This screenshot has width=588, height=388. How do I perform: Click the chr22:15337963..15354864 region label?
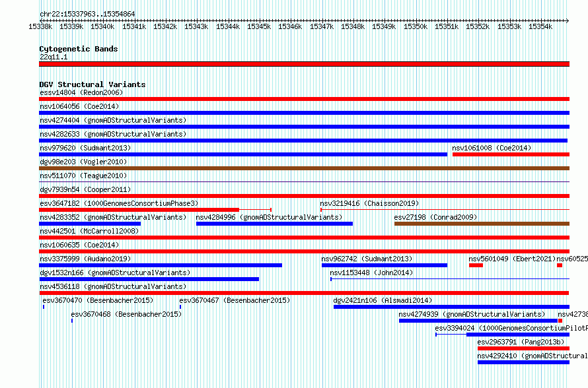87,15
